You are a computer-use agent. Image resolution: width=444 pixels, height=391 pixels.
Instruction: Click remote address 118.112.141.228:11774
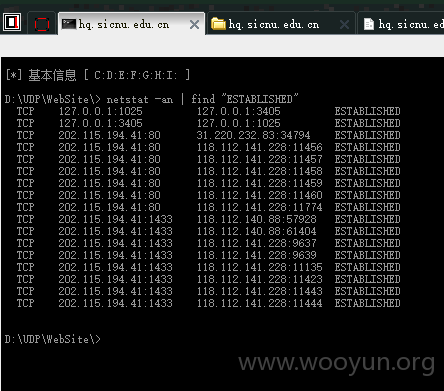coord(259,207)
